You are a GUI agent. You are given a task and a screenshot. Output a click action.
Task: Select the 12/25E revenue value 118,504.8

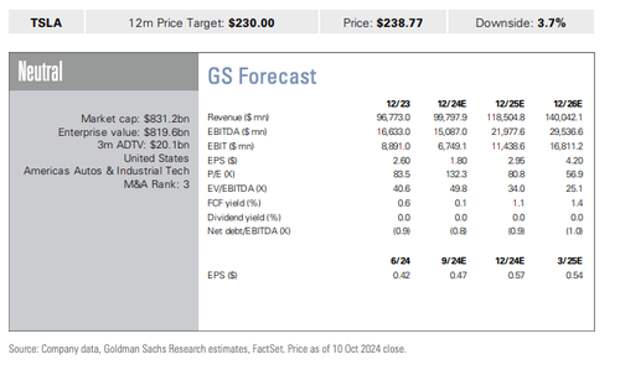pyautogui.click(x=506, y=117)
